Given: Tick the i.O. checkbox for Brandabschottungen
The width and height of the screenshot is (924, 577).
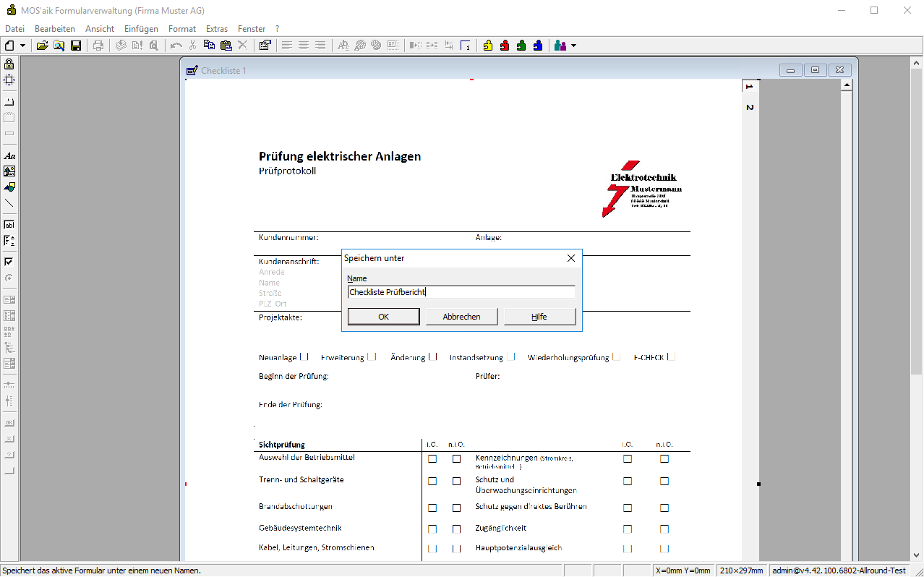Looking at the screenshot, I should click(432, 508).
